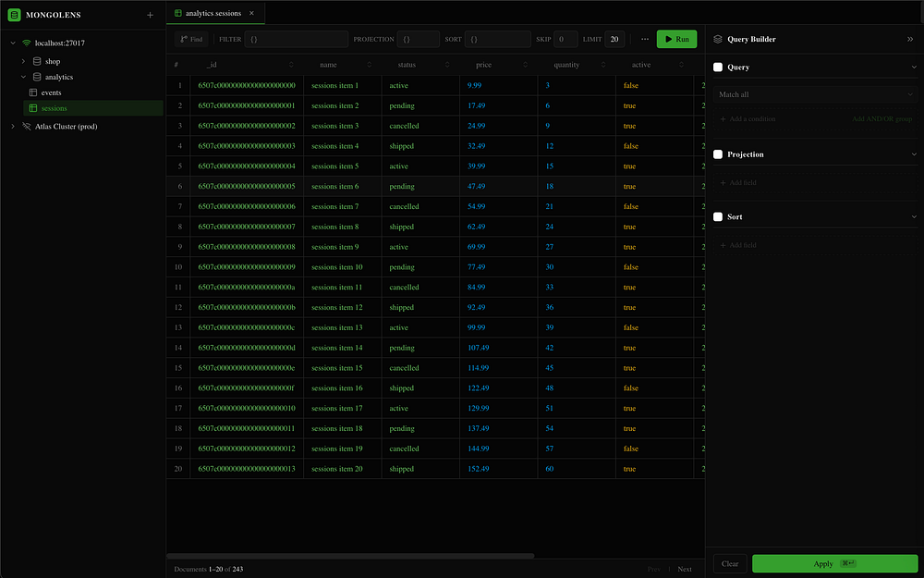
Task: Click the add connection plus icon
Action: click(x=151, y=15)
